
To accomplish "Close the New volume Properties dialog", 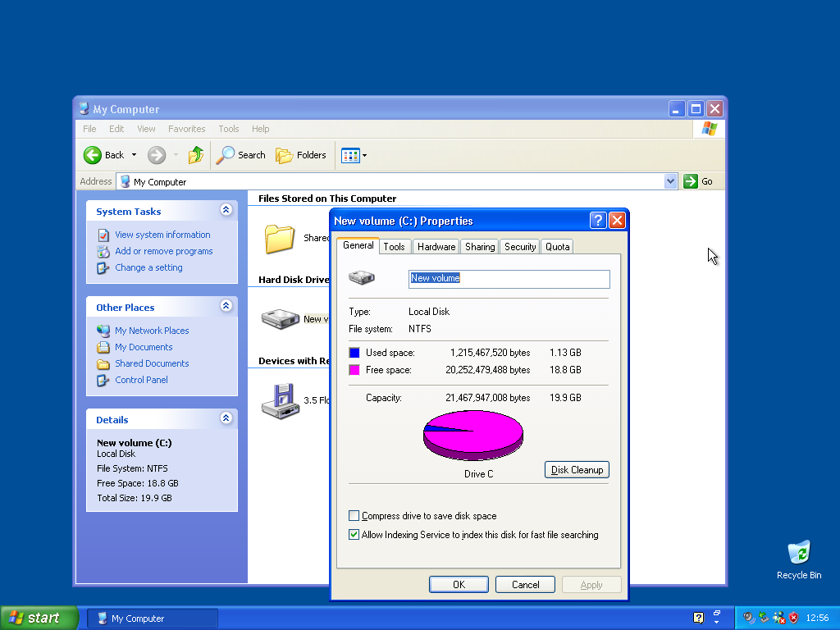I will (617, 220).
